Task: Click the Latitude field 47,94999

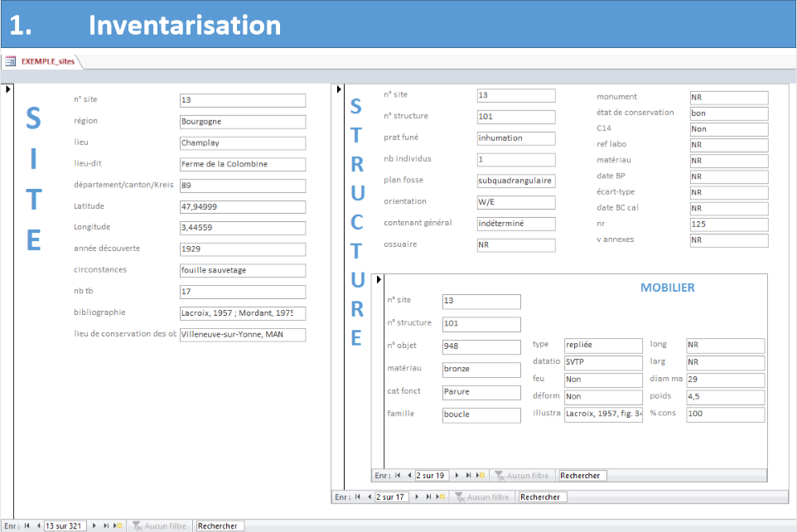Action: [x=243, y=207]
